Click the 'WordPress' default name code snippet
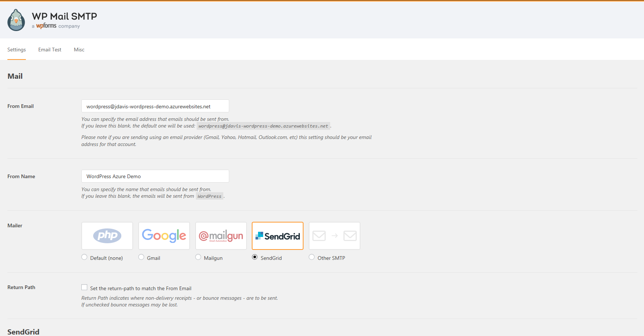 tap(210, 196)
